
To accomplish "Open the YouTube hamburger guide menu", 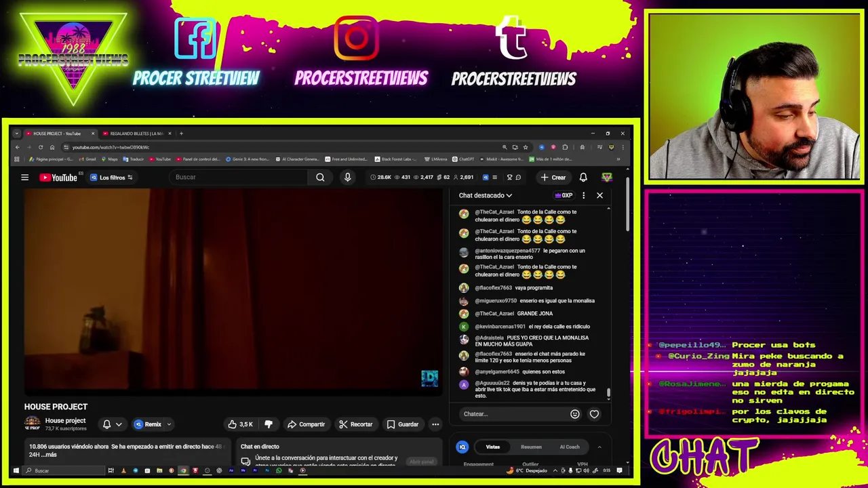I will click(x=24, y=178).
